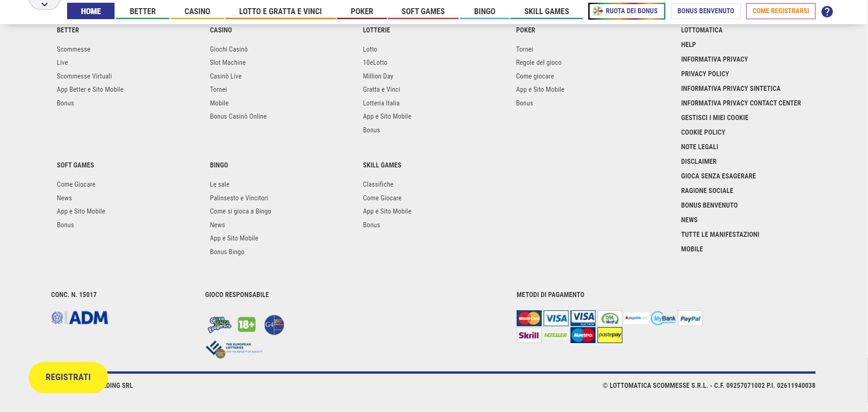The height and width of the screenshot is (412, 868).
Task: Open the COOKIE POLICY link
Action: click(x=703, y=132)
